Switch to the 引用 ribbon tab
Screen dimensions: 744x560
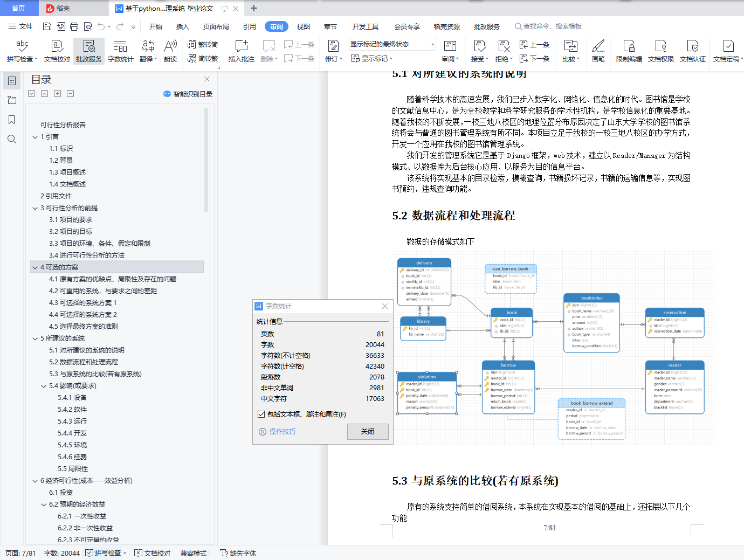point(250,26)
